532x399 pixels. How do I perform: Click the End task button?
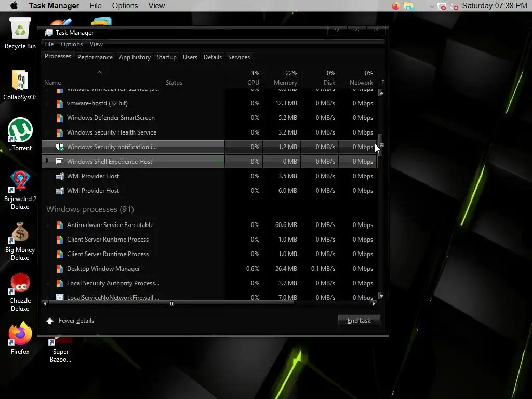359,321
